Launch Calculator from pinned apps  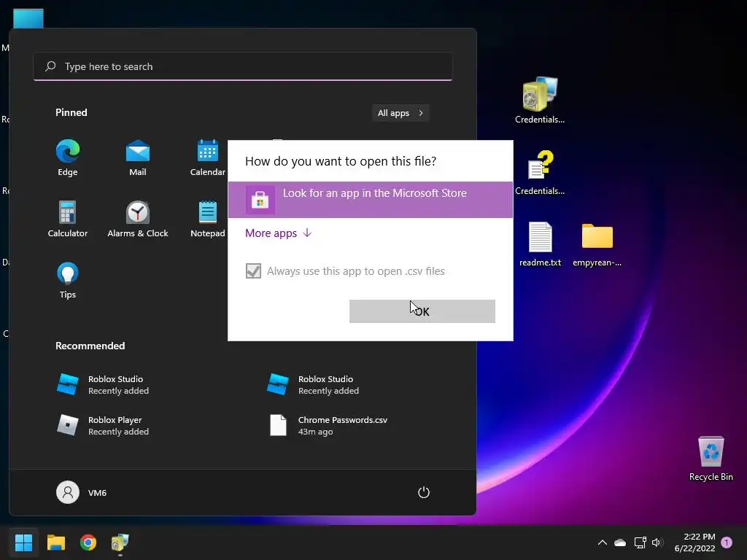68,219
